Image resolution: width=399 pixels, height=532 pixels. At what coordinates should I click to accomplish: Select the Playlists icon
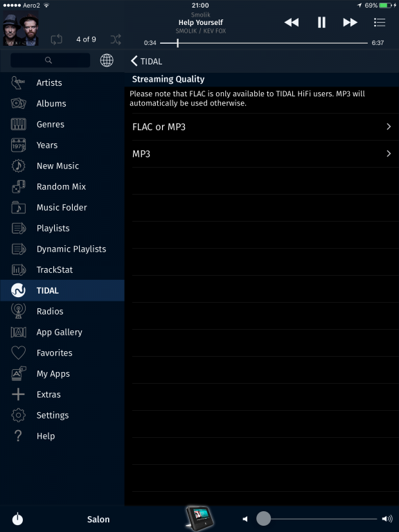(x=18, y=229)
